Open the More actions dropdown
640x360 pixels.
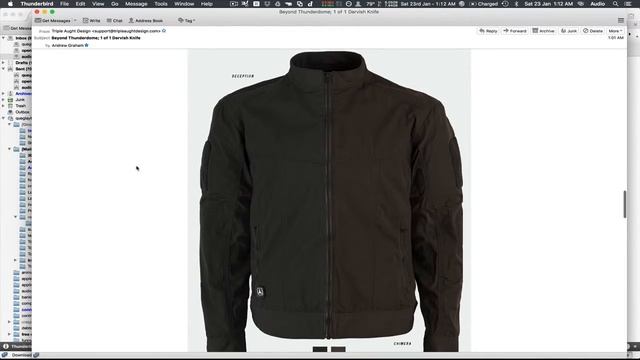pos(615,31)
